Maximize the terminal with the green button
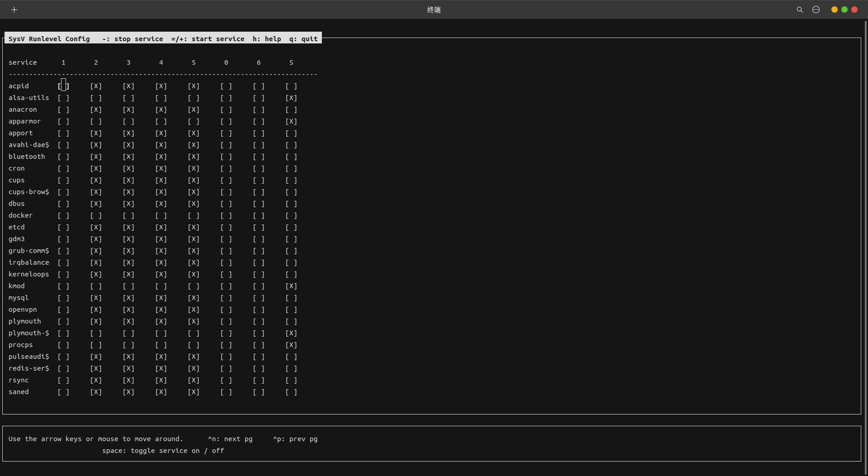 point(844,10)
